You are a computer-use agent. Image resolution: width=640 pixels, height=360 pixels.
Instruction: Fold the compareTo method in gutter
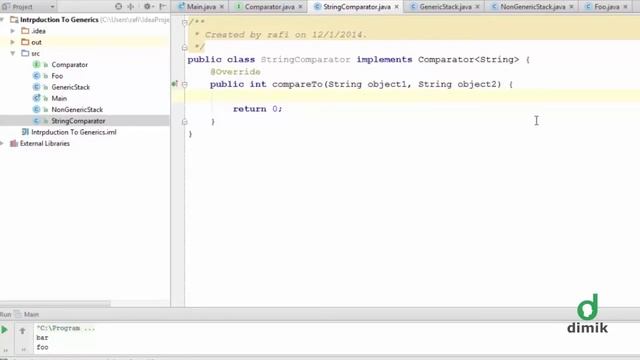[x=184, y=84]
